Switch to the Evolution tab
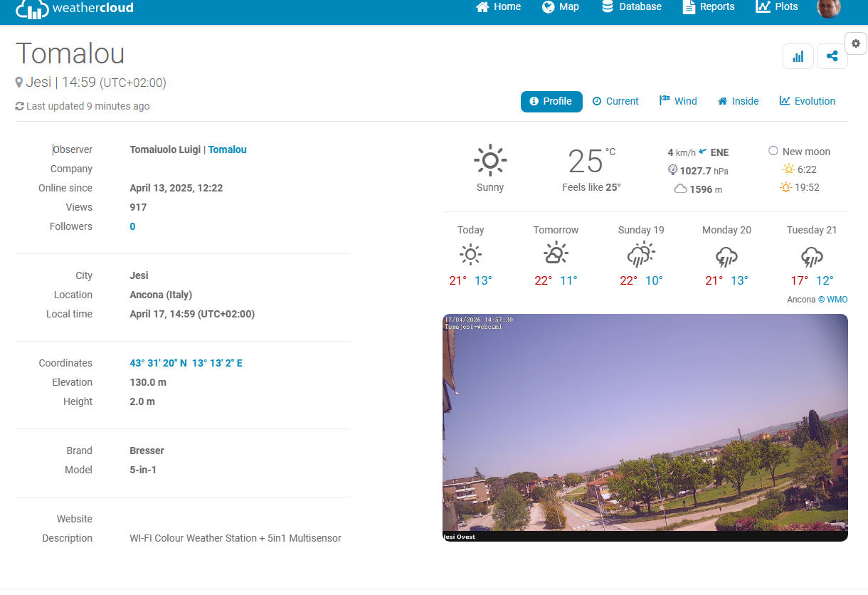 point(807,101)
